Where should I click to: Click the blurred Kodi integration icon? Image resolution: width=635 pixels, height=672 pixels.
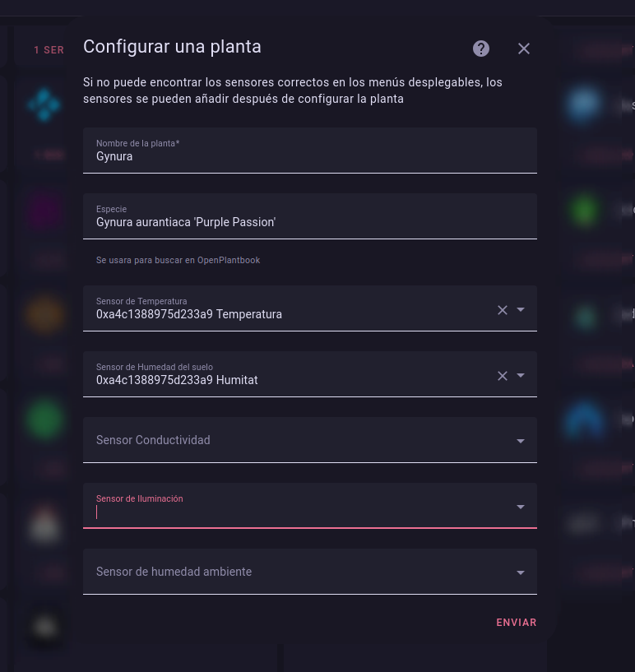pyautogui.click(x=43, y=104)
